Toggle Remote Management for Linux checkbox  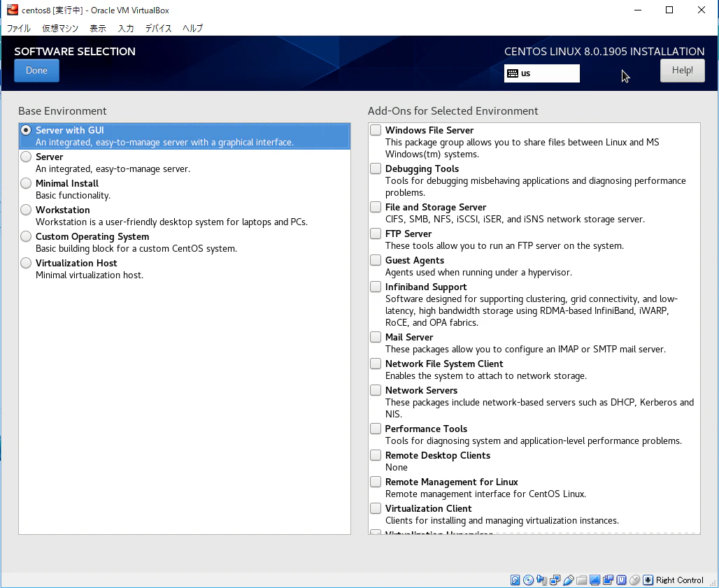point(376,482)
